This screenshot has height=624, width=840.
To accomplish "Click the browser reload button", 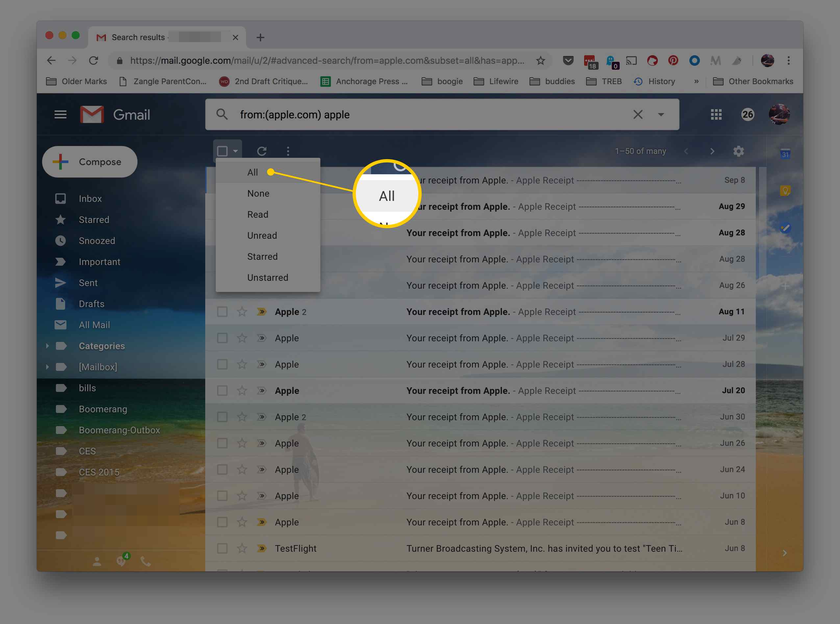I will 93,60.
